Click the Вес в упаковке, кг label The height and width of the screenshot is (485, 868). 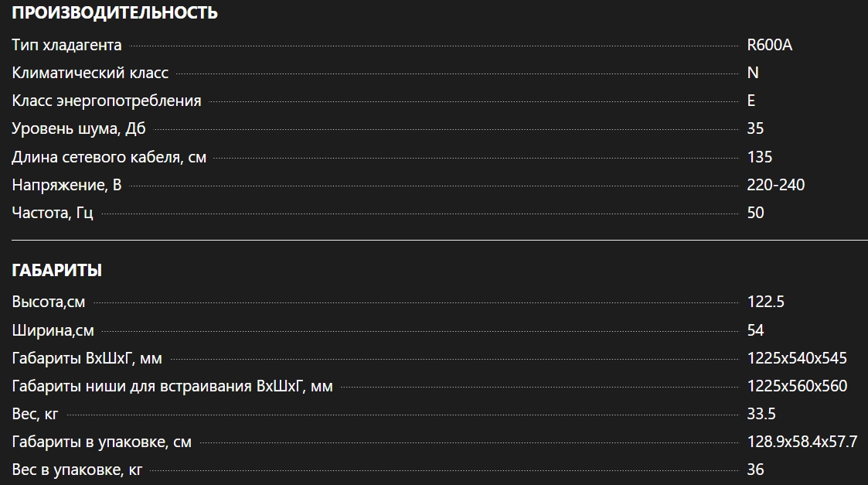click(77, 470)
